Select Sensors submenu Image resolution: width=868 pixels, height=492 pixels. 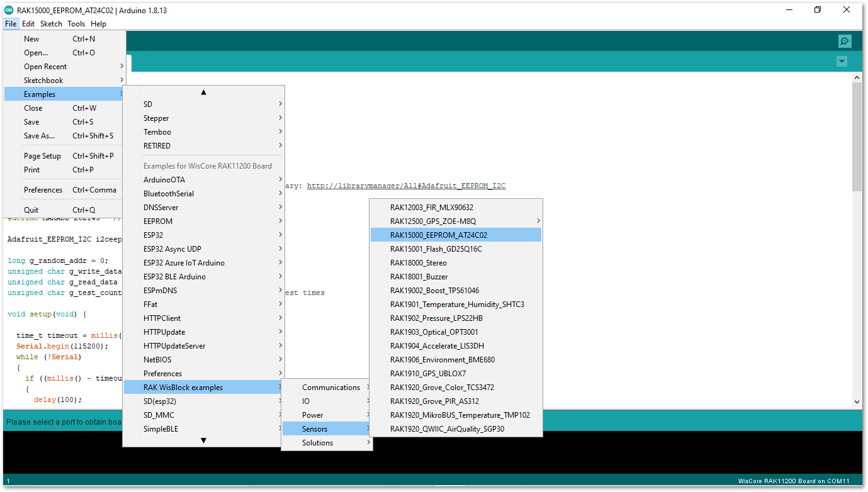coord(327,429)
